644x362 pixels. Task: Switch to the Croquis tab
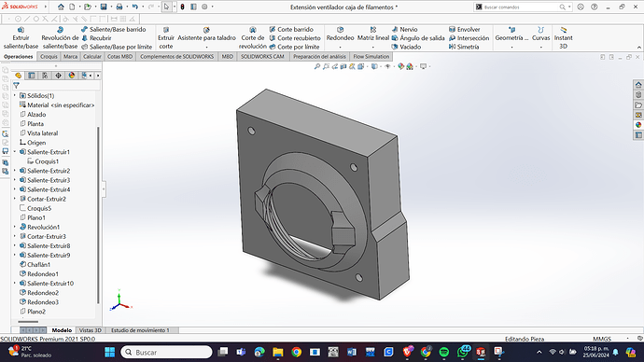coord(49,57)
